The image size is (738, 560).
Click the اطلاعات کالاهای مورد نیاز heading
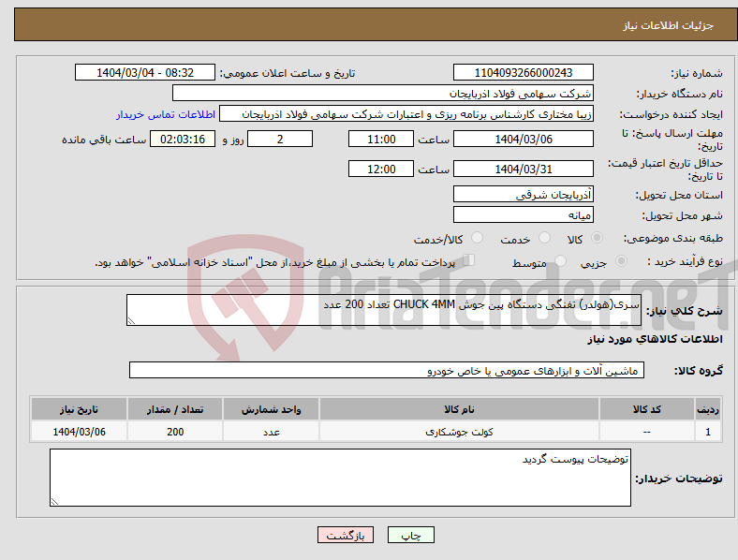[655, 339]
